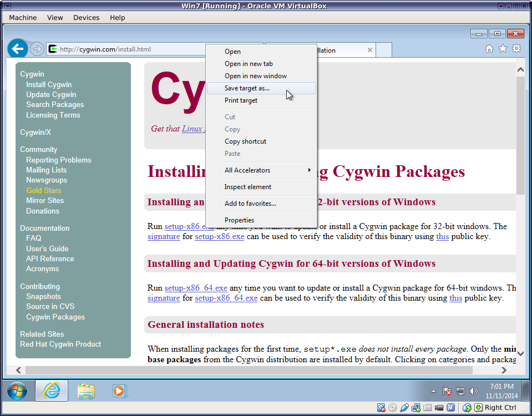The width and height of the screenshot is (532, 416).
Task: Select Open in new window
Action: point(261,76)
